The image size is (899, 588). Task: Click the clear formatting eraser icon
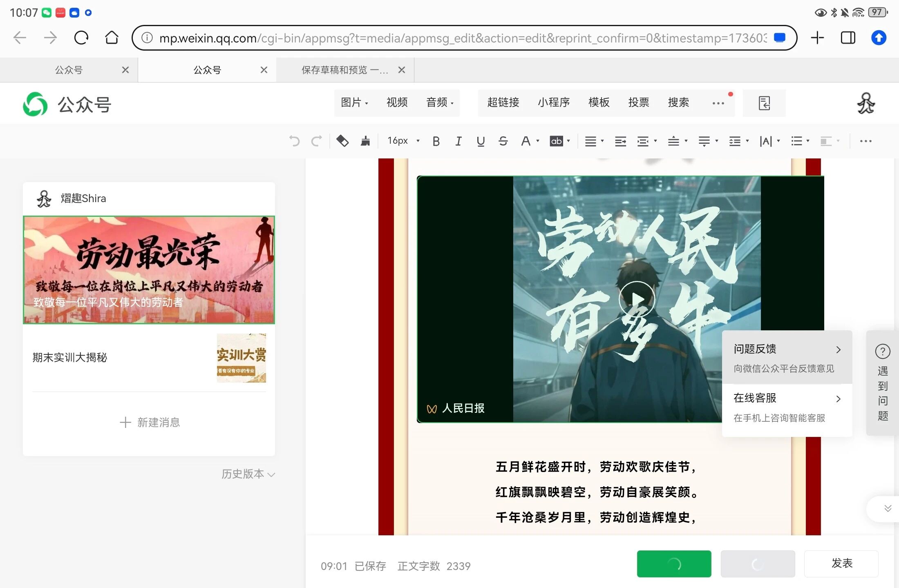(342, 141)
